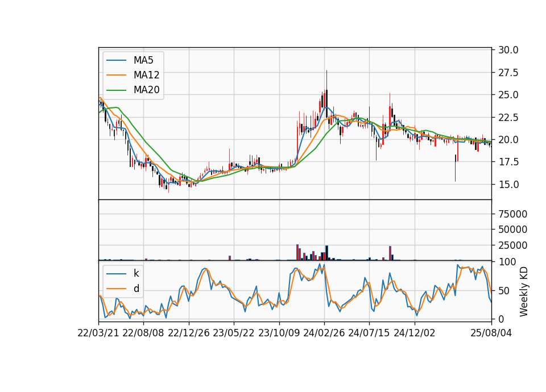Click the 22/12/26 date label

point(189,333)
